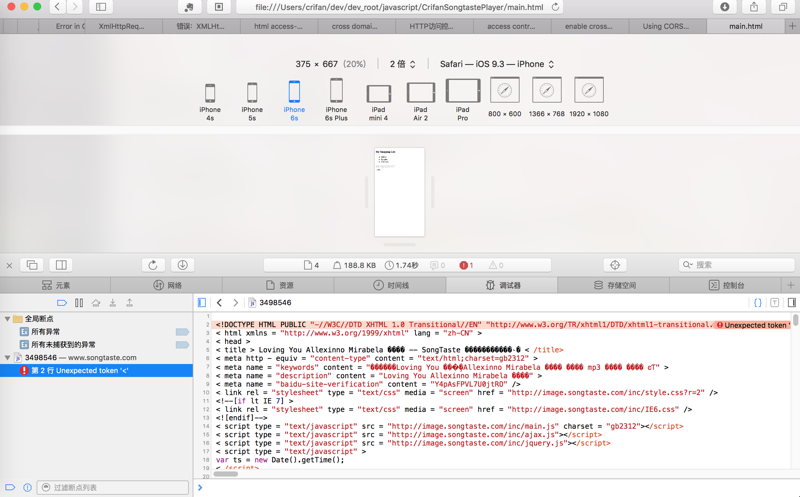Collapse the 全局断点 folder

point(7,319)
